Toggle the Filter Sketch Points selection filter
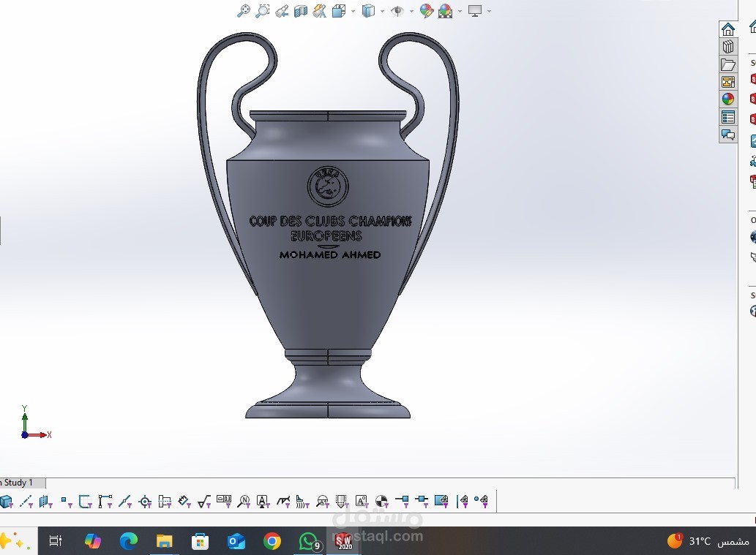This screenshot has width=756, height=555. coord(66,502)
